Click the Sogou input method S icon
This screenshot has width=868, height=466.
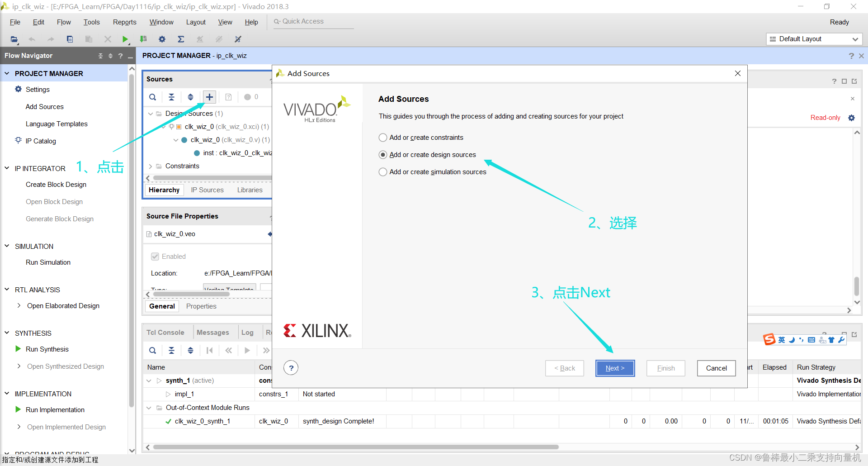point(769,339)
